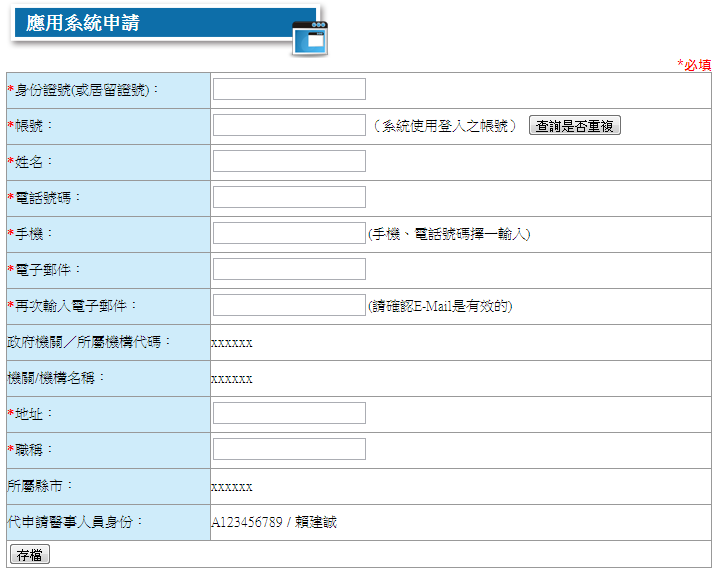Click the 再次輸入電子郵件 confirmation field
Screen dimensions: 721x573
click(x=289, y=305)
